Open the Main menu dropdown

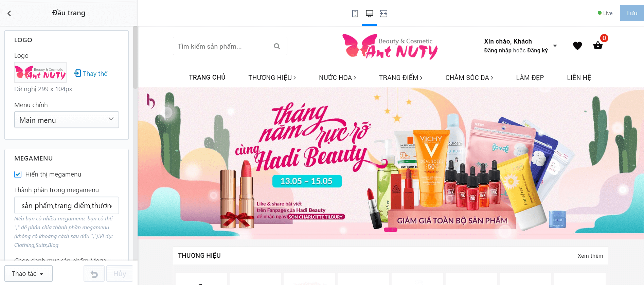(x=67, y=120)
